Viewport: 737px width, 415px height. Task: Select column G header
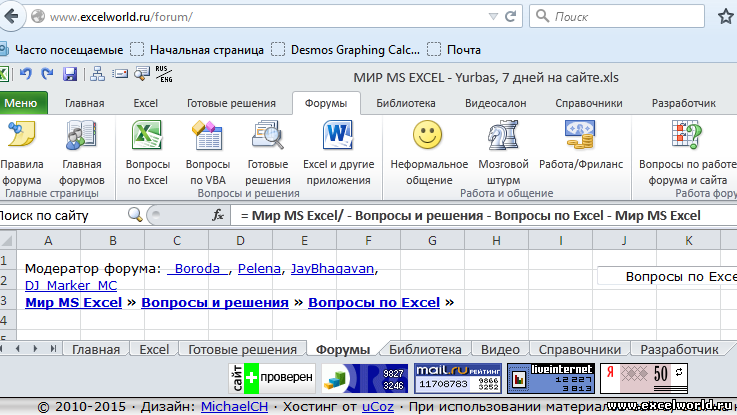[432, 241]
